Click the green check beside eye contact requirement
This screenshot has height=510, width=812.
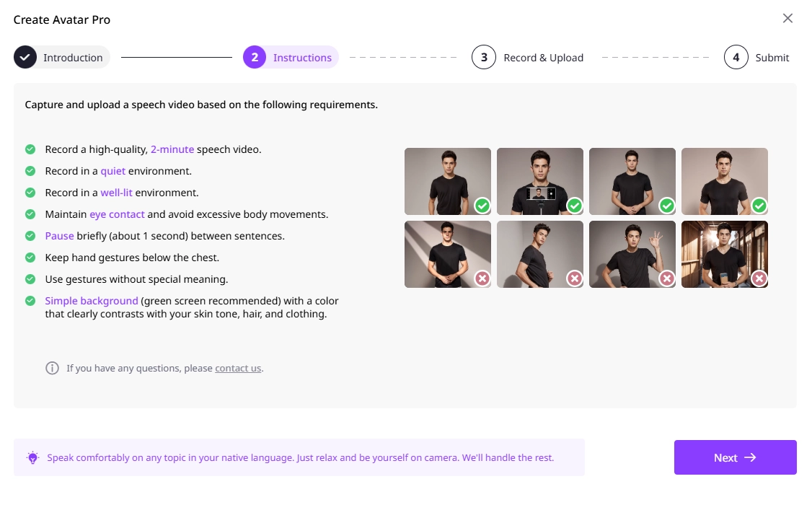pos(30,214)
